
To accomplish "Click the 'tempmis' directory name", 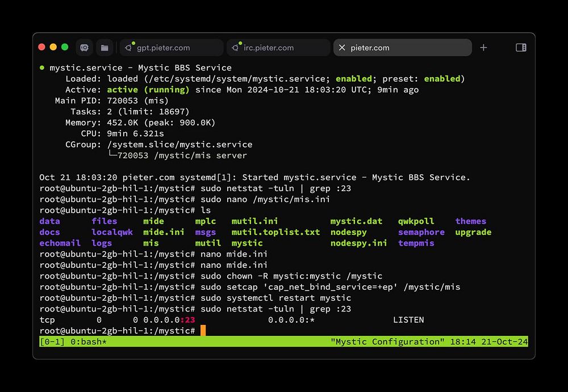I will pos(416,243).
